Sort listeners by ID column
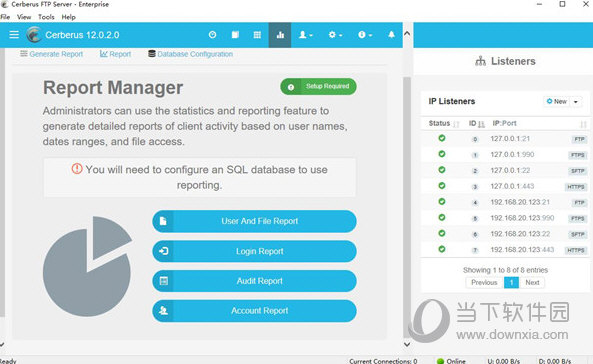The height and width of the screenshot is (364, 593). pos(477,123)
